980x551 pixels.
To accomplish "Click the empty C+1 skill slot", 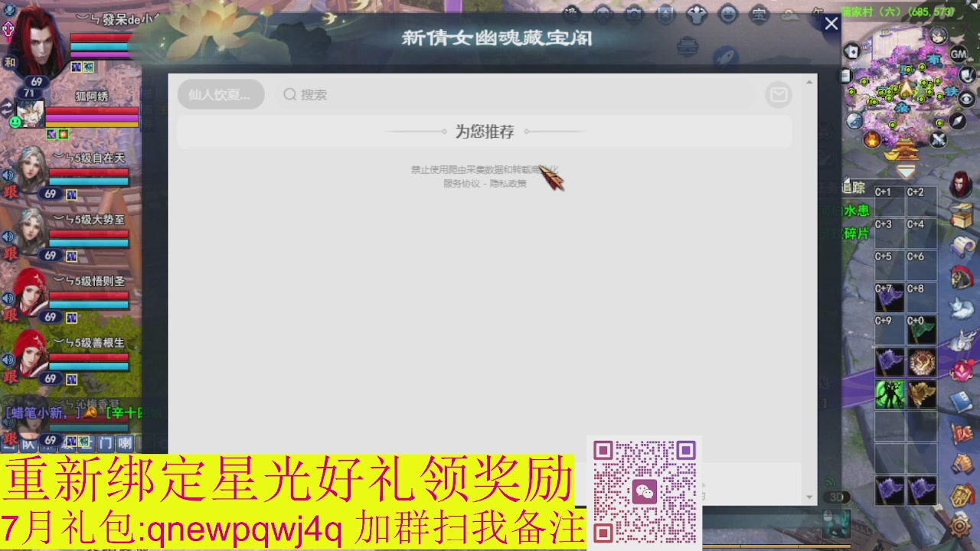I will (890, 201).
